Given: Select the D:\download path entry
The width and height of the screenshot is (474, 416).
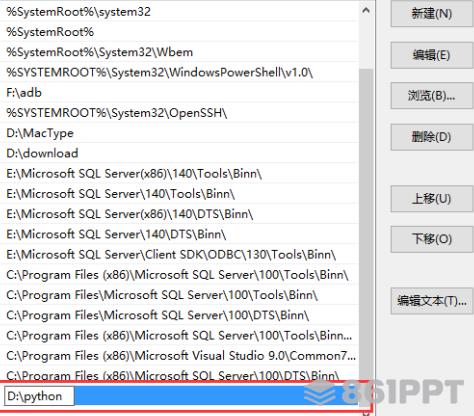Looking at the screenshot, I should coord(179,153).
